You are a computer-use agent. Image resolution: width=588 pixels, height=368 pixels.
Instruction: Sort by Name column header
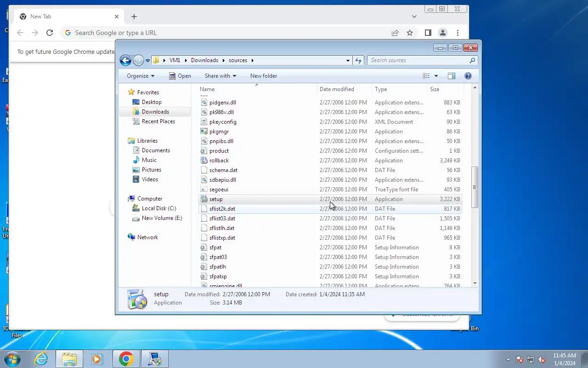258,89
